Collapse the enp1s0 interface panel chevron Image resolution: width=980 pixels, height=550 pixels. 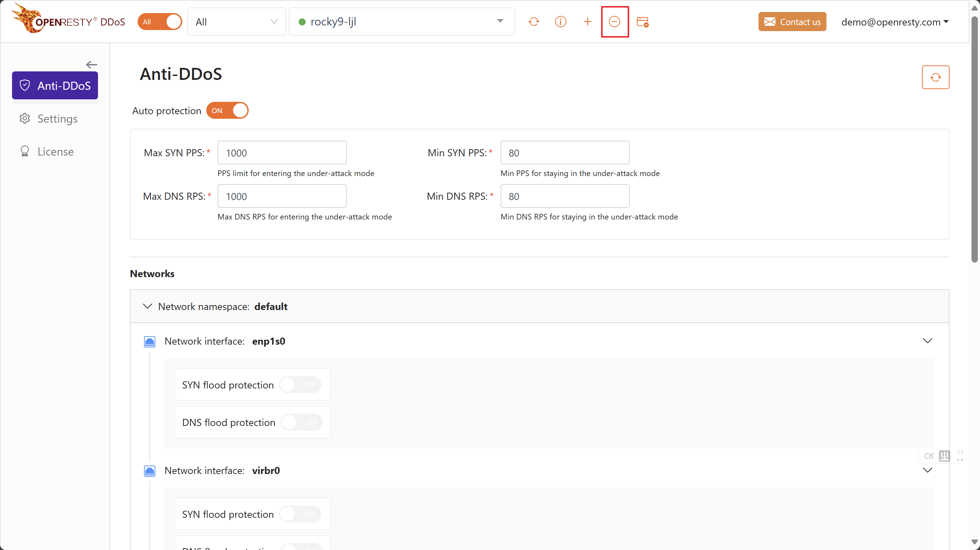click(928, 341)
